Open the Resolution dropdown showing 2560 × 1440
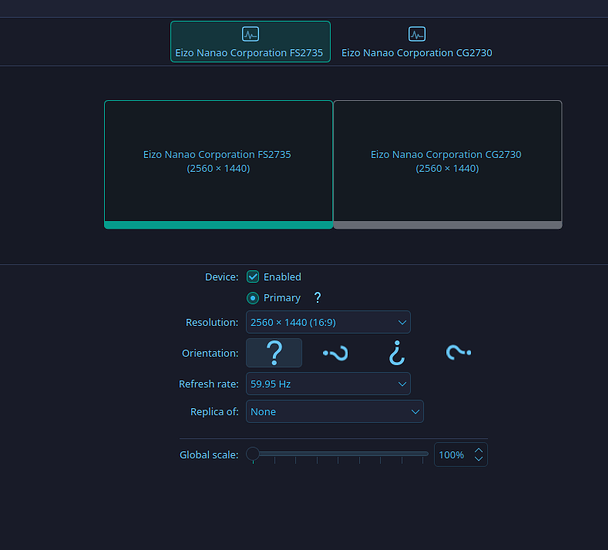This screenshot has width=608, height=550. pyautogui.click(x=328, y=322)
